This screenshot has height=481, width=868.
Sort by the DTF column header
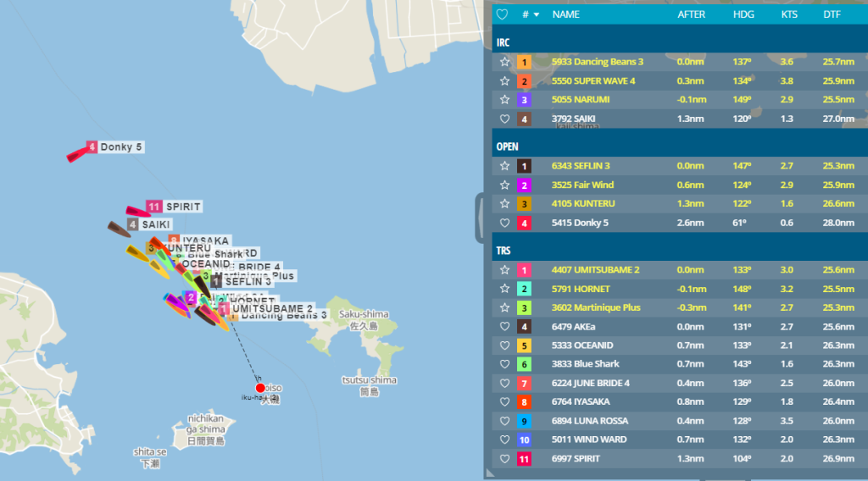pyautogui.click(x=832, y=14)
